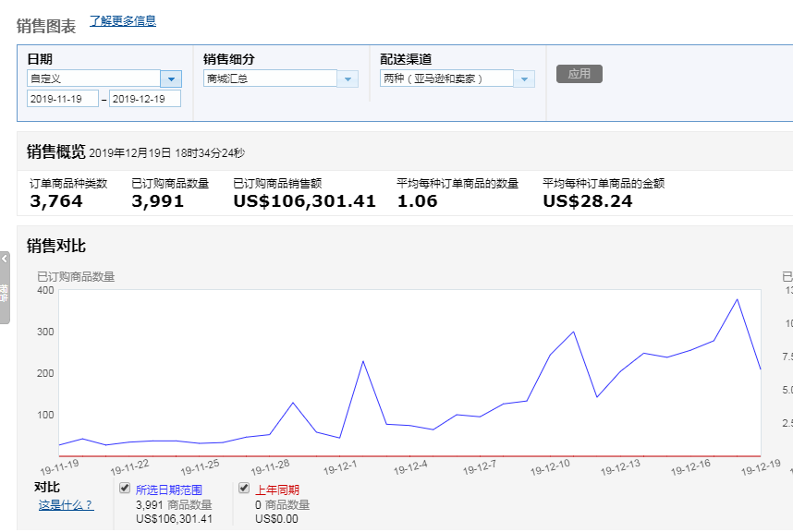Click the 19-12-10 x-axis date label
This screenshot has width=793, height=532.
[552, 465]
